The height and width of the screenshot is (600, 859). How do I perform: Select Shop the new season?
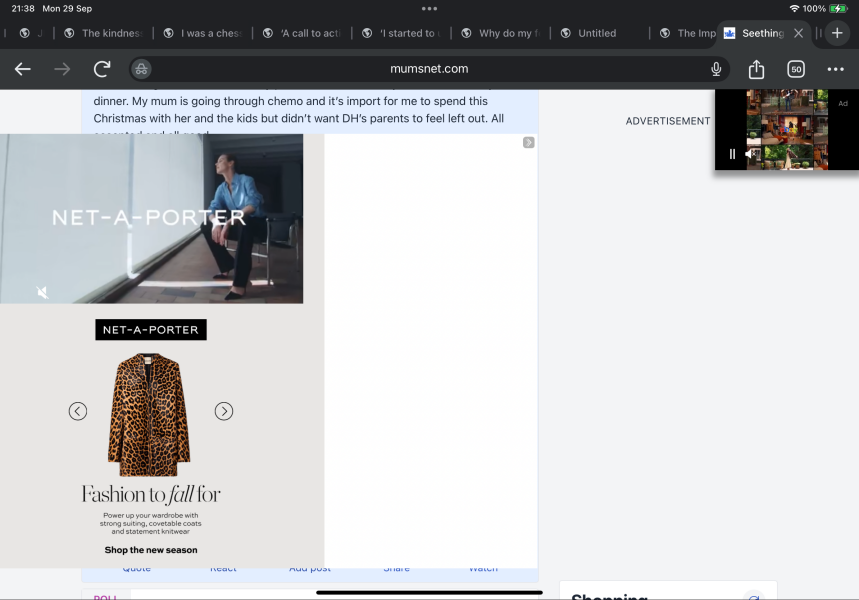(150, 549)
